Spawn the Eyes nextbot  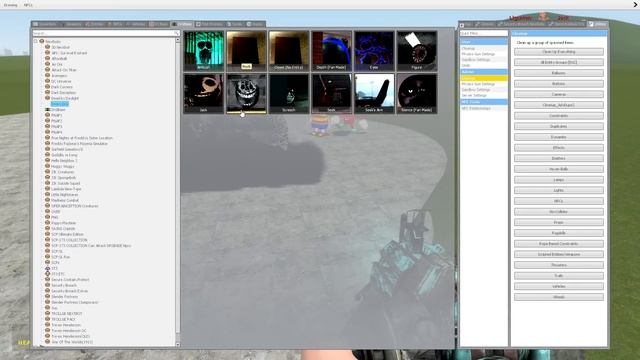pyautogui.click(x=374, y=50)
